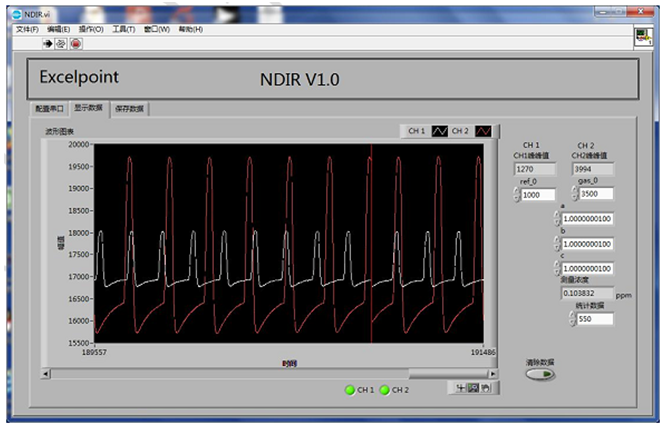Click the stepper arrows for coefficient b
The width and height of the screenshot is (662, 426).
(x=557, y=244)
